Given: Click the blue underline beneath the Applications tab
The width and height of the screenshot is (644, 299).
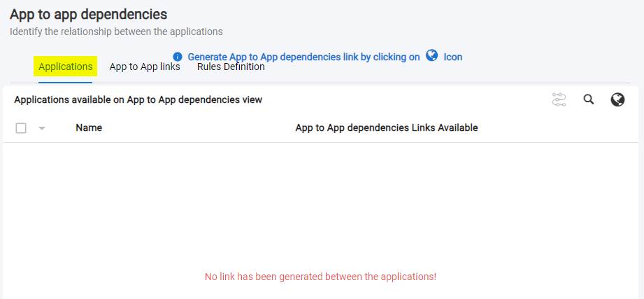Looking at the screenshot, I should [66, 82].
